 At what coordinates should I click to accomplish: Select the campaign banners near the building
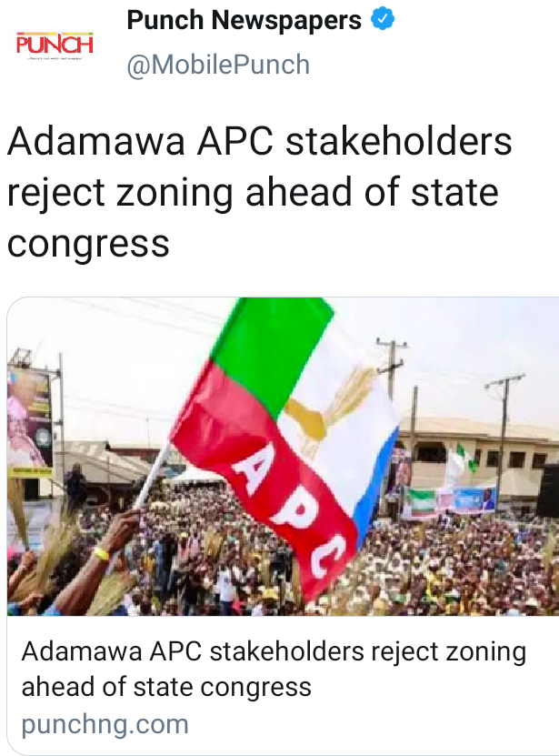point(448,501)
